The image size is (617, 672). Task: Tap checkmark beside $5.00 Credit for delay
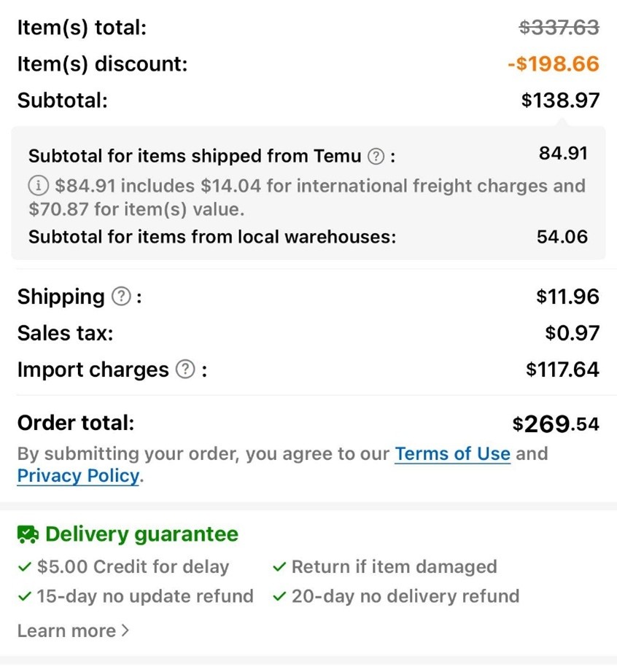coord(25,567)
